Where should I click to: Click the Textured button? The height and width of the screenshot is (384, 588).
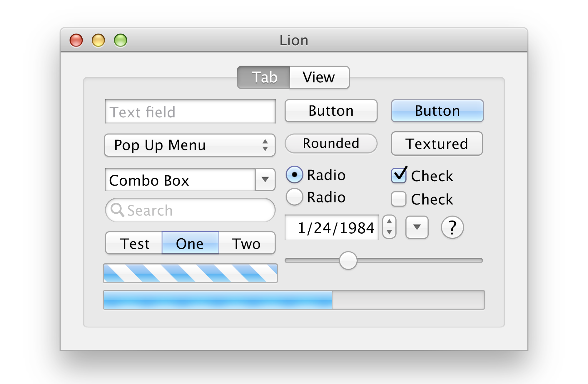(437, 144)
